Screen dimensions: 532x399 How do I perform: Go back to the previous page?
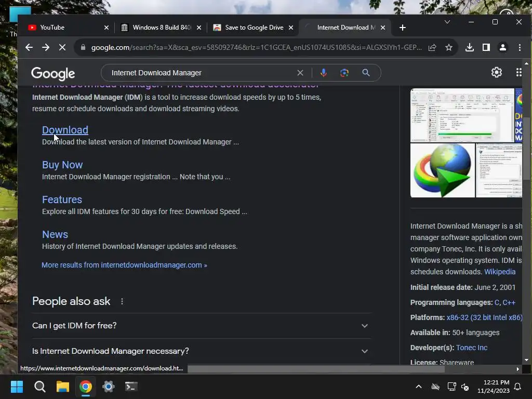click(x=29, y=47)
